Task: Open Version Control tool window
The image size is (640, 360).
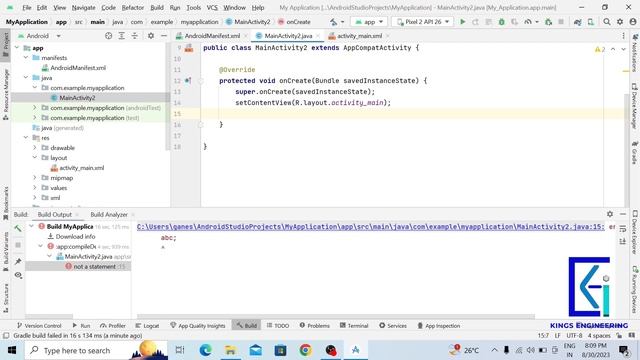Action: click(39, 326)
